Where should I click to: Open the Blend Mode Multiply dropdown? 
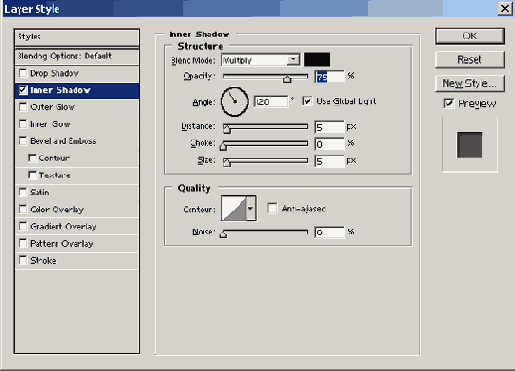(x=260, y=60)
